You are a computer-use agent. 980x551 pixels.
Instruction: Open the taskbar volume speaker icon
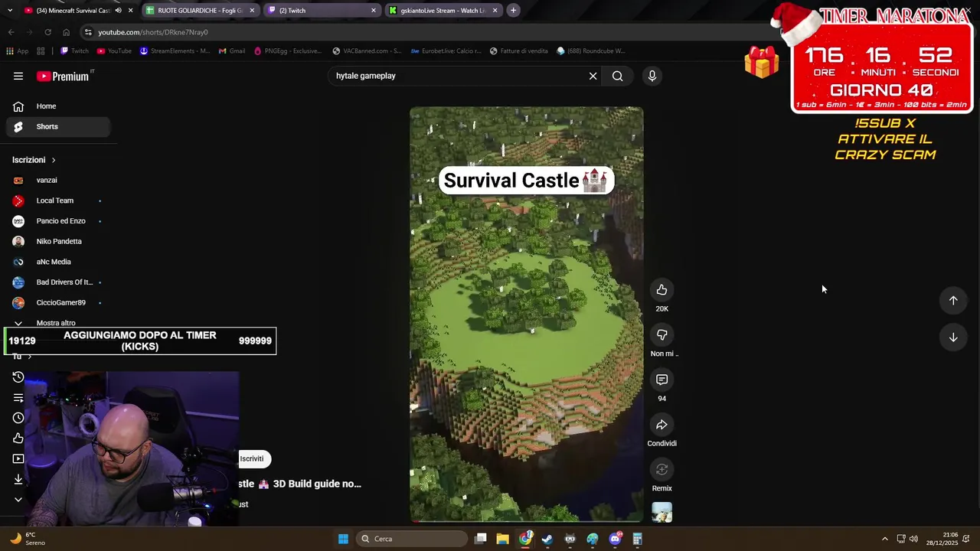(913, 539)
